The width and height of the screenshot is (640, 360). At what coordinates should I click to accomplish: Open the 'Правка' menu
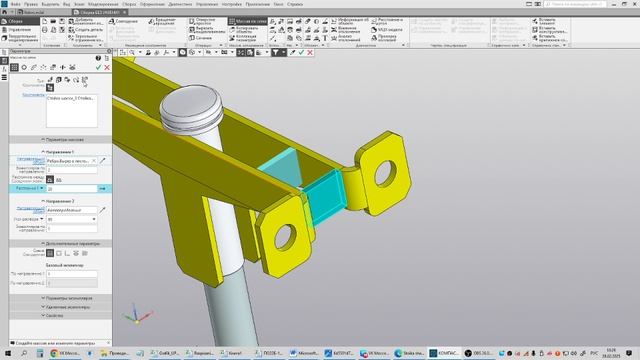click(31, 4)
